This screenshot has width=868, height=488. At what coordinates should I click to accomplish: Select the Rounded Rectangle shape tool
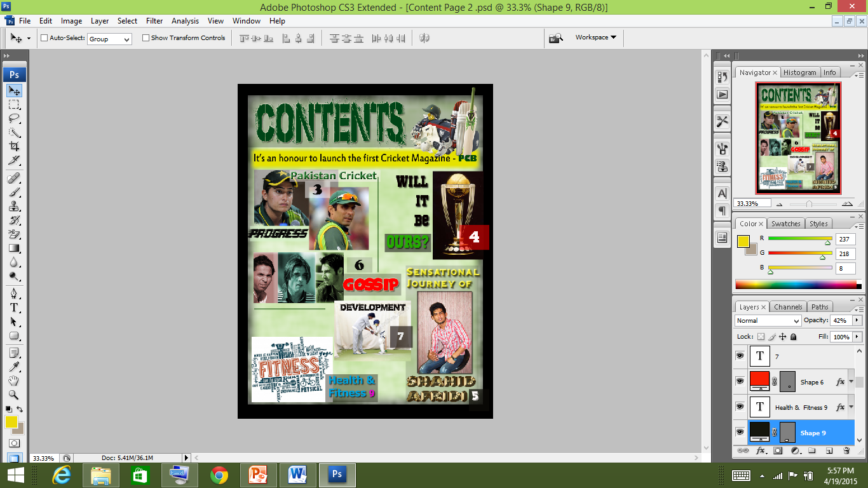click(x=14, y=335)
